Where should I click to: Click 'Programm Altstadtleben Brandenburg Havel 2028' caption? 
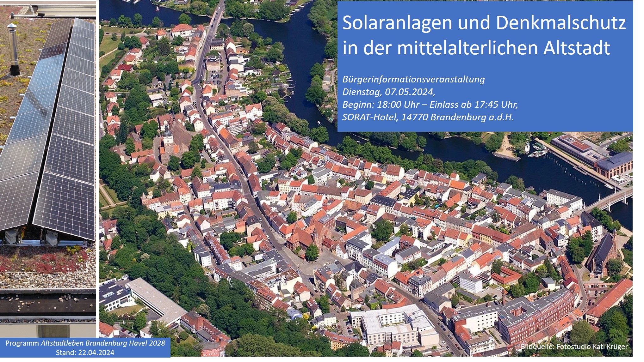[x=85, y=343]
